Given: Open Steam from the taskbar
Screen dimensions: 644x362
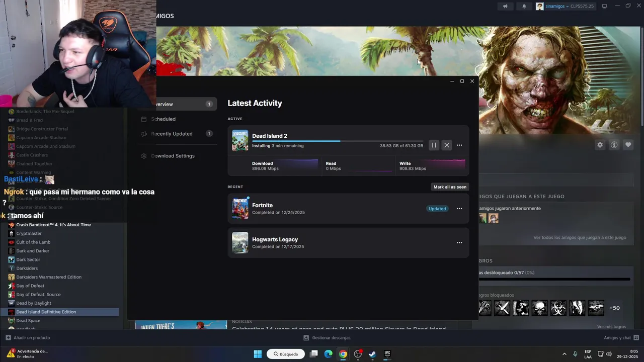Looking at the screenshot, I should point(372,354).
